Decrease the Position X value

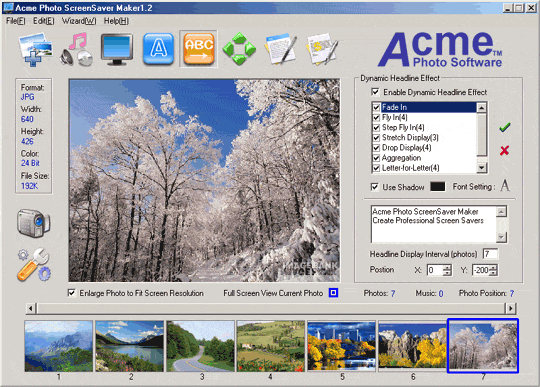(x=447, y=273)
